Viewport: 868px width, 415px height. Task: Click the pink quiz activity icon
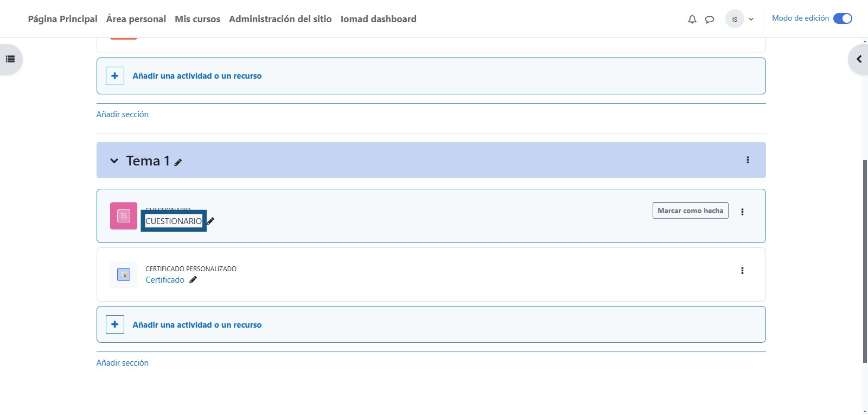124,216
